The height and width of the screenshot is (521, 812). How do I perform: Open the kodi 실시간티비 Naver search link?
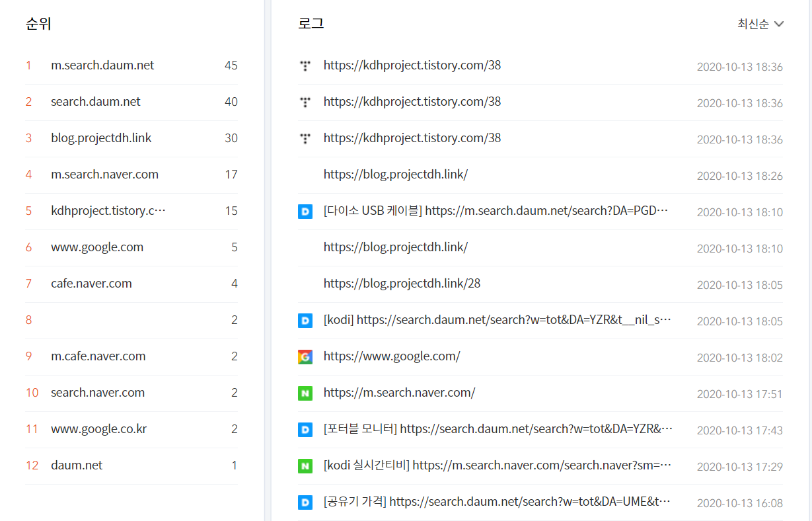click(x=498, y=465)
